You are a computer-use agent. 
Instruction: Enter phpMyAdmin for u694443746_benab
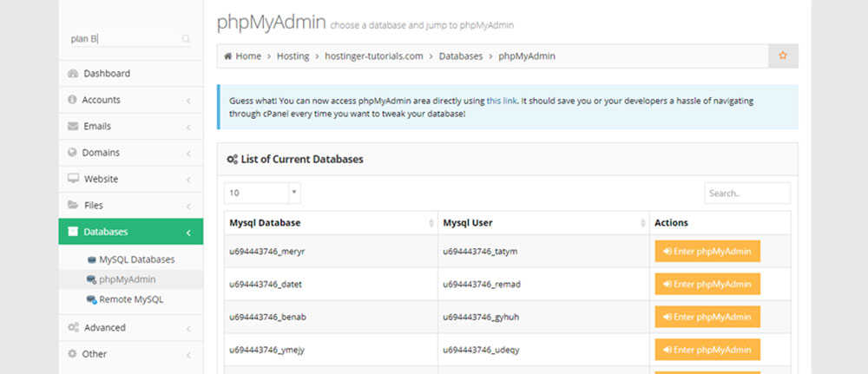(707, 317)
